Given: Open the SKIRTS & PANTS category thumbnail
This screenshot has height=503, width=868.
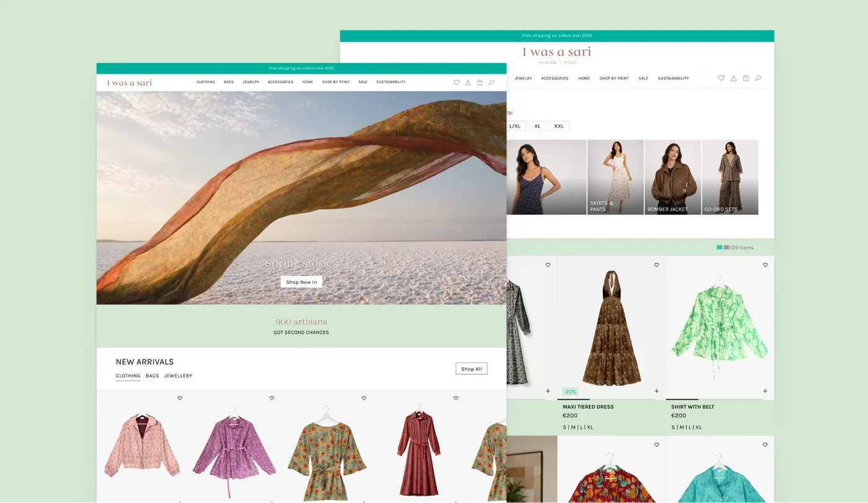Looking at the screenshot, I should click(x=615, y=177).
